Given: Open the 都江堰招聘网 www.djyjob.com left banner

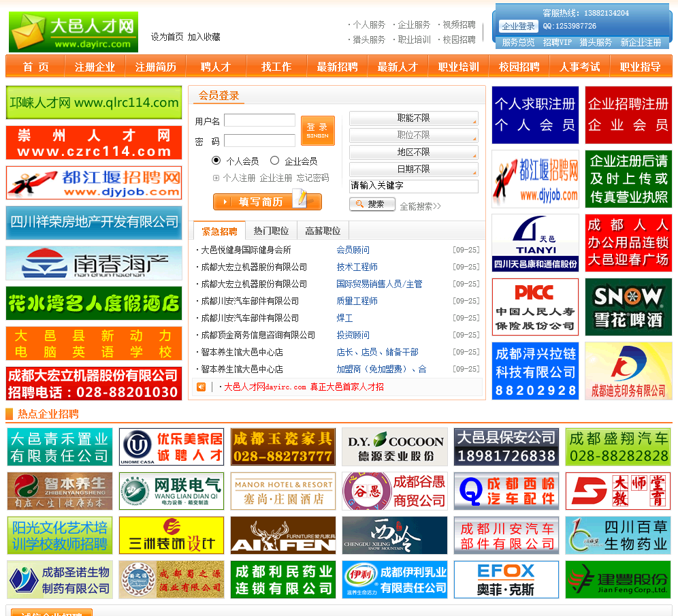Looking at the screenshot, I should (x=94, y=183).
